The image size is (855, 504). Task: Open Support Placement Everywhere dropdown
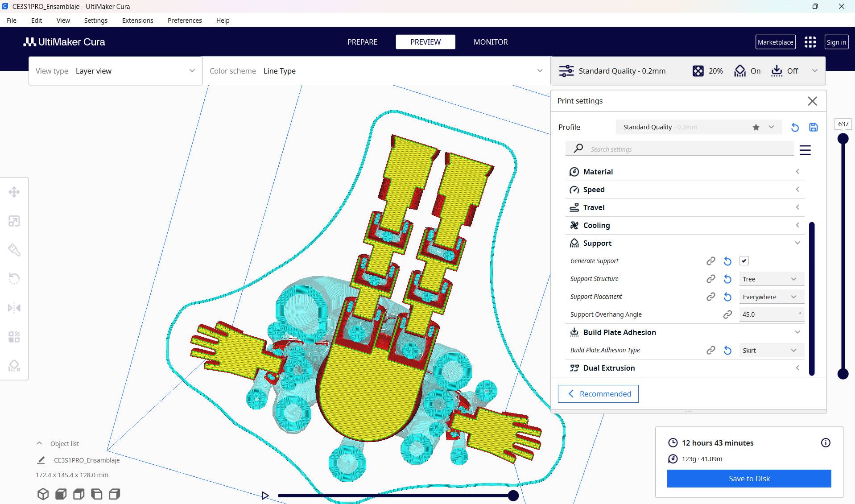pyautogui.click(x=772, y=297)
